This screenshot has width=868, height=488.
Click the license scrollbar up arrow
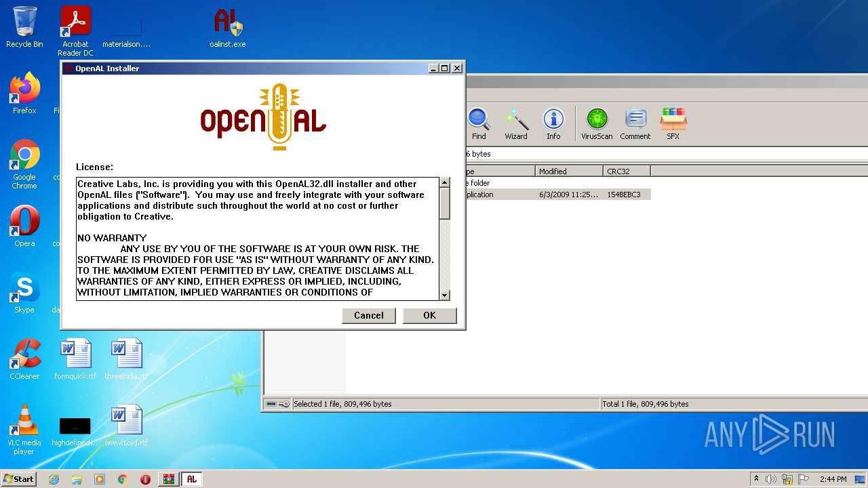pos(445,182)
